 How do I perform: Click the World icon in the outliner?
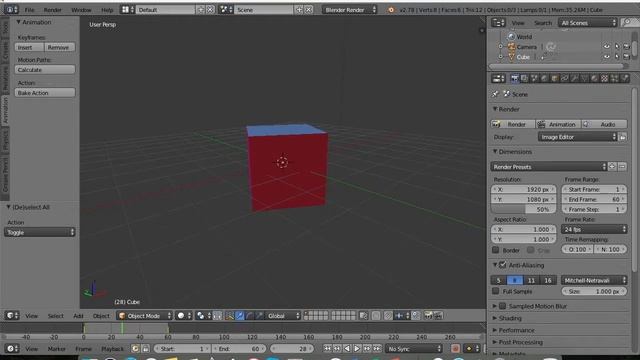pyautogui.click(x=511, y=37)
